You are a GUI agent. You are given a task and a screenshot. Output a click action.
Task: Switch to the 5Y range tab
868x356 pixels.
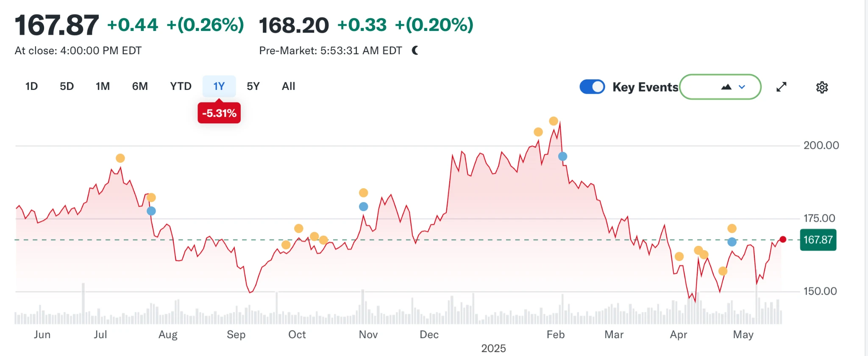[x=253, y=86]
